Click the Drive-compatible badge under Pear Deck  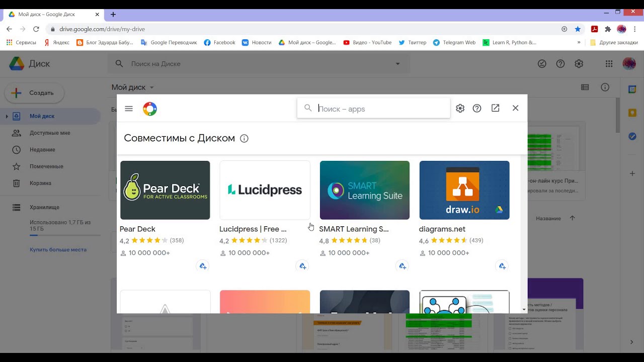tap(203, 266)
